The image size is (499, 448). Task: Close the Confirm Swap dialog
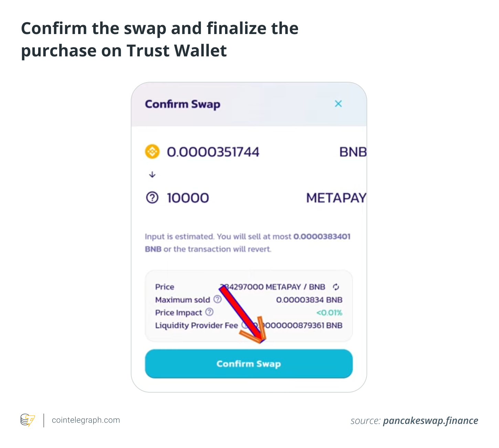click(338, 104)
